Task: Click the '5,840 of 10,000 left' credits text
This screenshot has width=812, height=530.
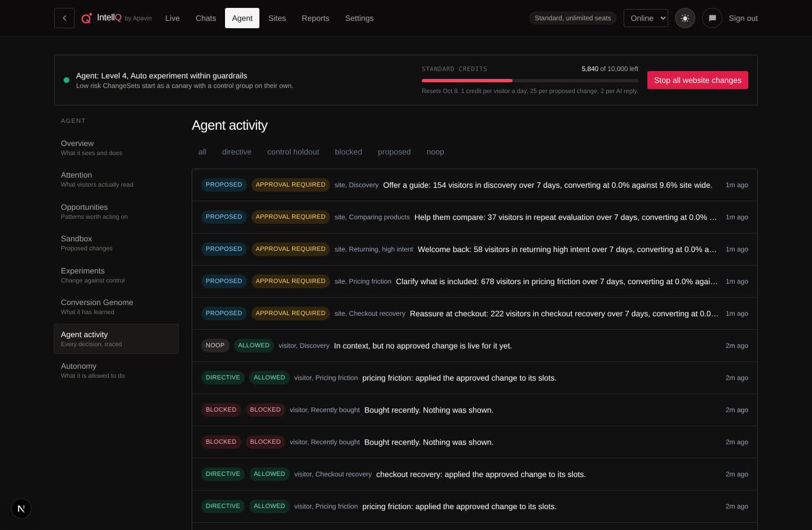Action: pyautogui.click(x=610, y=69)
